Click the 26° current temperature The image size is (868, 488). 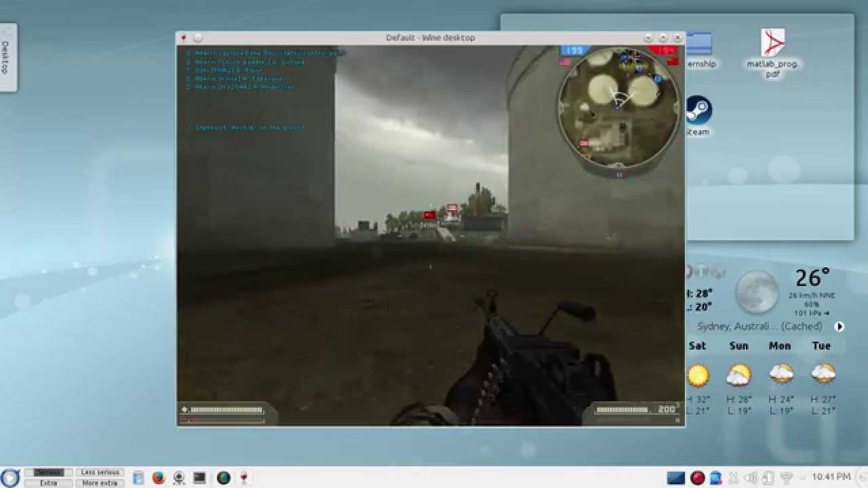click(x=812, y=277)
